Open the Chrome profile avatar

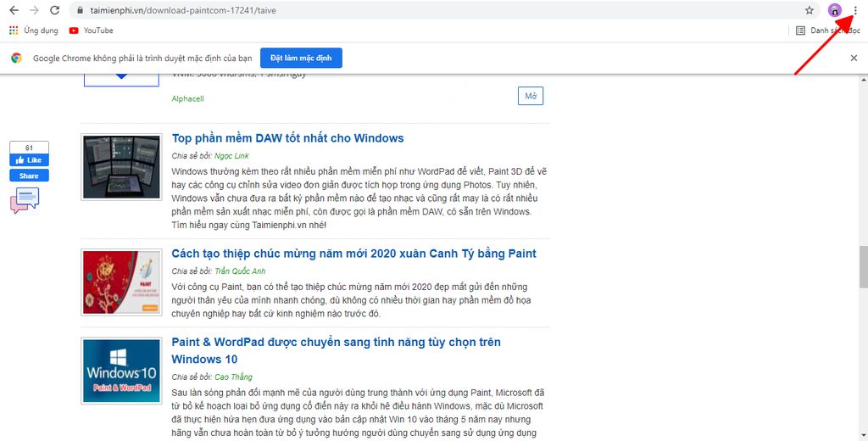tap(835, 10)
